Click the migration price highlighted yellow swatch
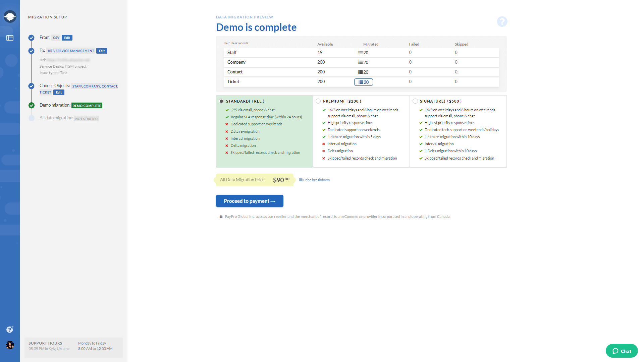 pos(254,180)
